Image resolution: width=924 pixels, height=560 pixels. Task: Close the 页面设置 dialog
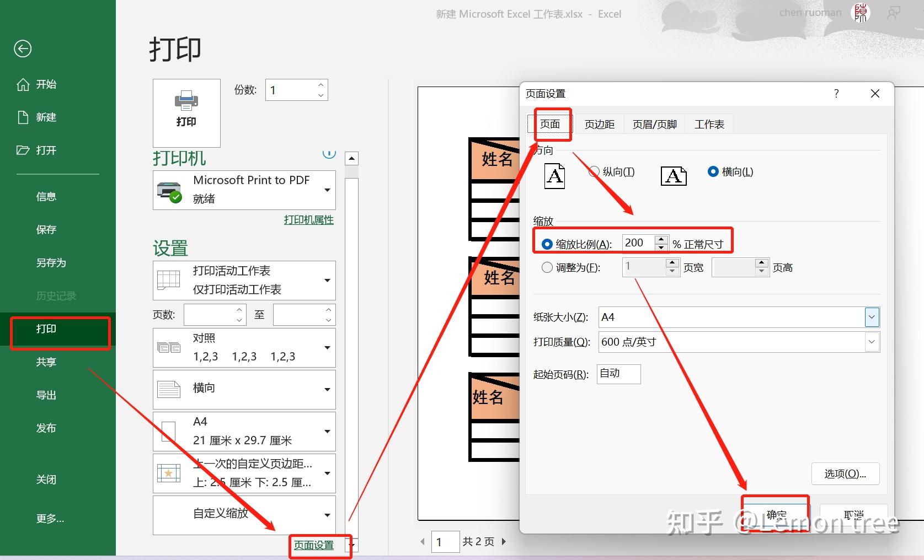pyautogui.click(x=875, y=94)
